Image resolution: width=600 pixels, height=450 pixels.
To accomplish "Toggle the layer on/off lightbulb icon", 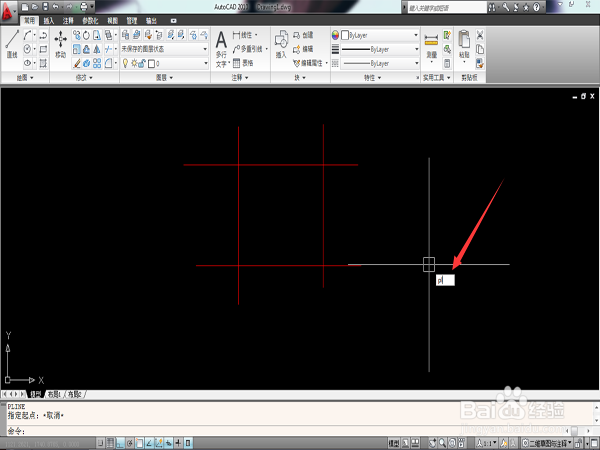I will click(x=125, y=63).
